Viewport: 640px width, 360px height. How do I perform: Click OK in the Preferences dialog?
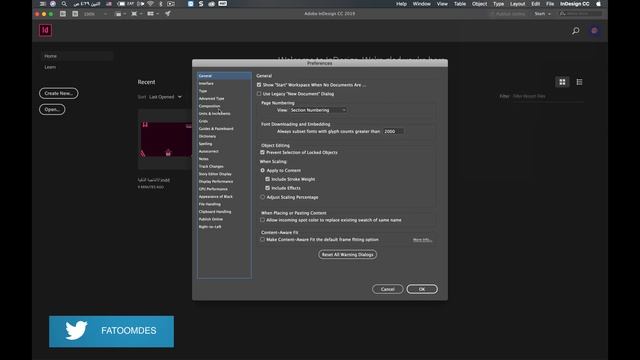[x=422, y=289]
